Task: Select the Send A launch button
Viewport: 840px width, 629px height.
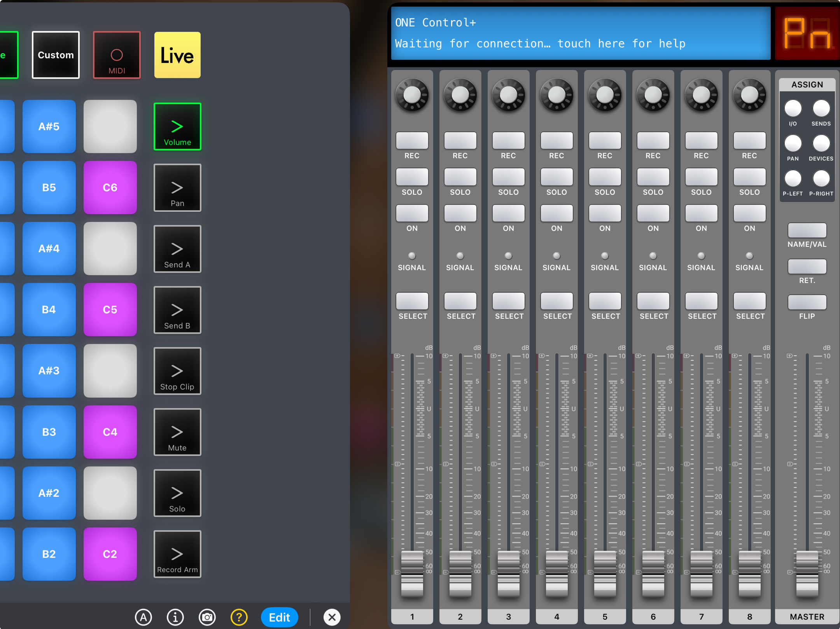Action: coord(177,249)
